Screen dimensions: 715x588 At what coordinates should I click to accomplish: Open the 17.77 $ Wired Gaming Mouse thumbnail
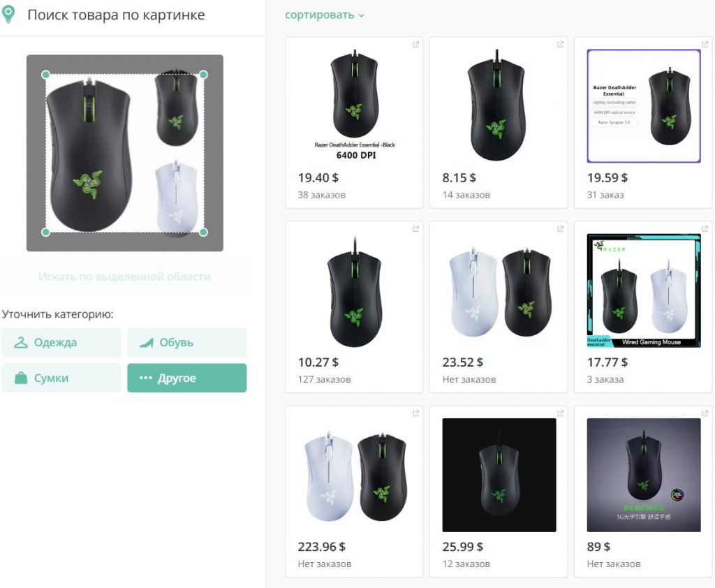coord(643,291)
